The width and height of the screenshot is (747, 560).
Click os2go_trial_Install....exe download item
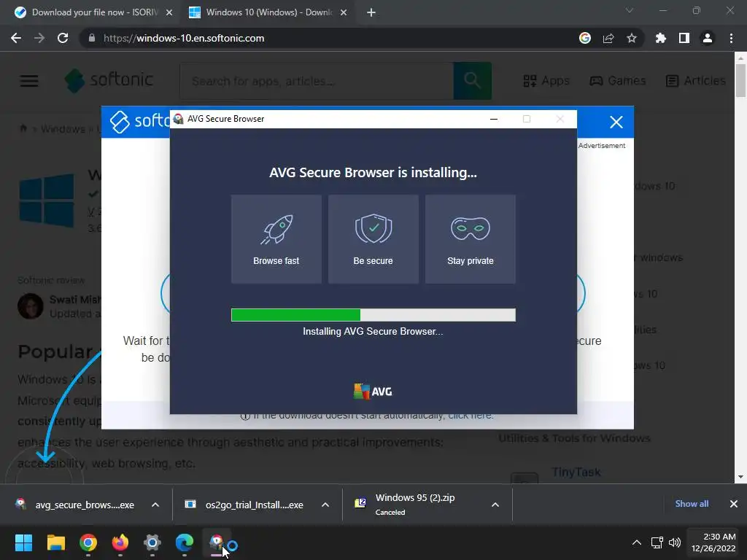point(244,505)
